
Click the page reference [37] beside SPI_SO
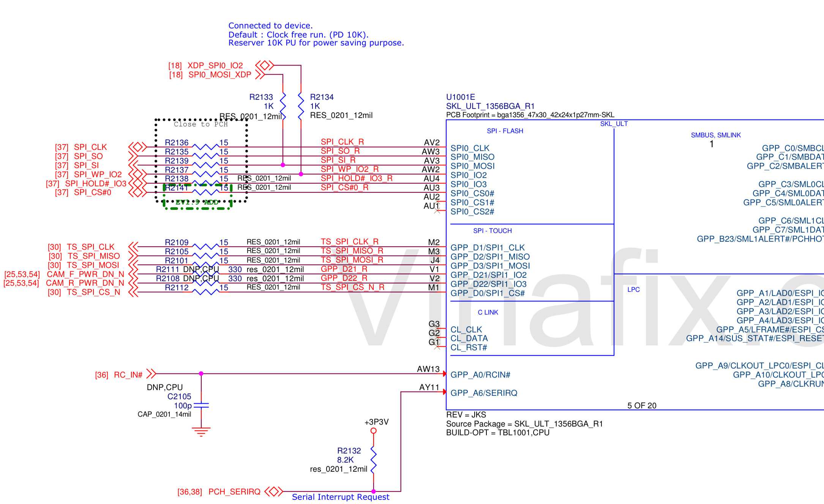point(62,156)
